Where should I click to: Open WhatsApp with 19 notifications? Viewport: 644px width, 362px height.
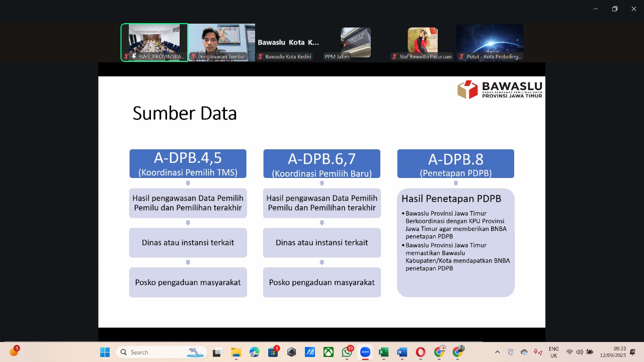pyautogui.click(x=347, y=352)
